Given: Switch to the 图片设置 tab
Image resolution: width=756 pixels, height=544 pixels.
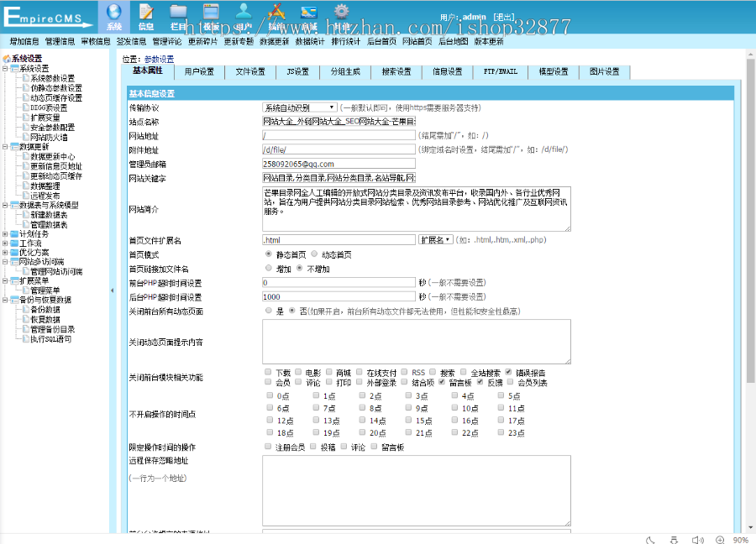Looking at the screenshot, I should (604, 72).
